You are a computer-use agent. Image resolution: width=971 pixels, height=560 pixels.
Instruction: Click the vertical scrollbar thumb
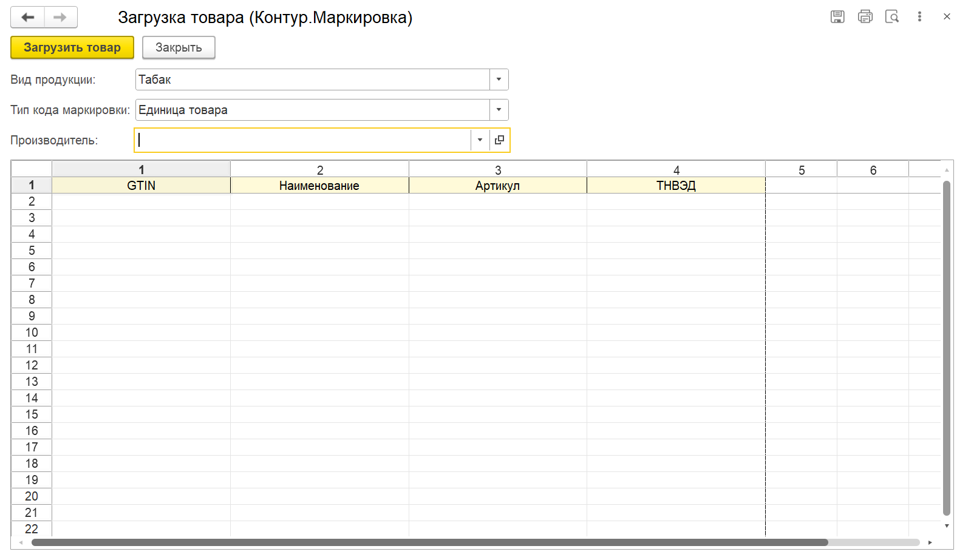click(x=947, y=348)
